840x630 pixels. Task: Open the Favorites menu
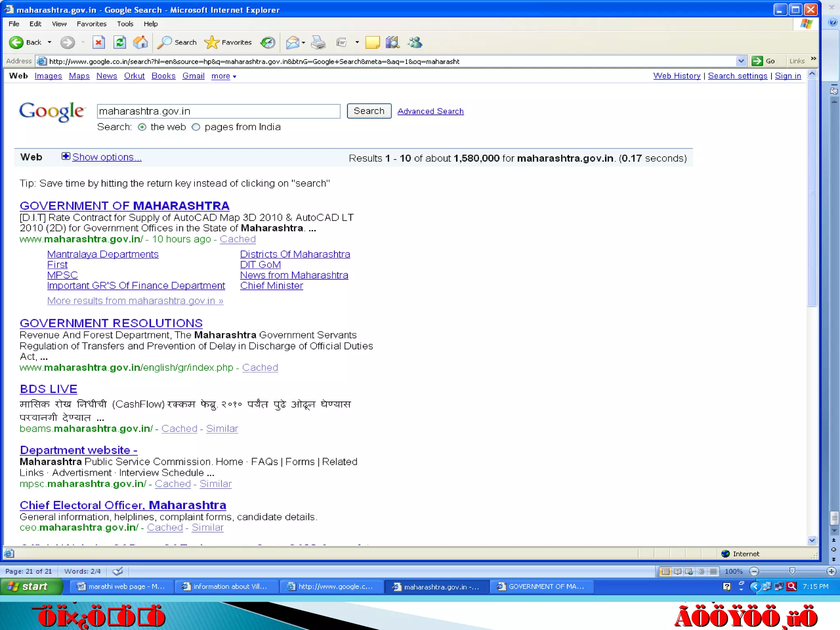click(91, 24)
